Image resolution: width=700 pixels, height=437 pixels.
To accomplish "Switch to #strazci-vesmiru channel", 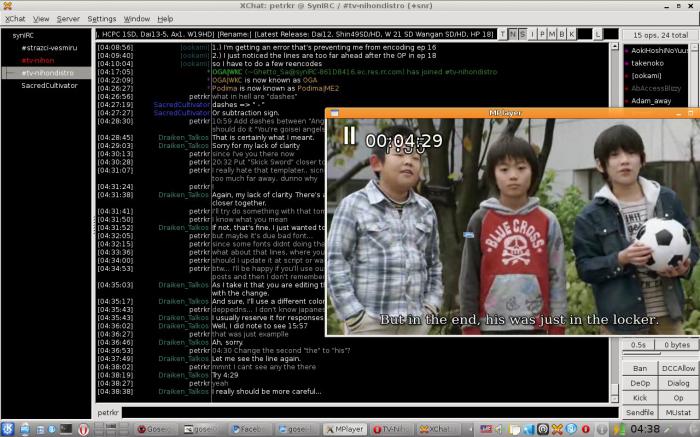I will coord(49,48).
